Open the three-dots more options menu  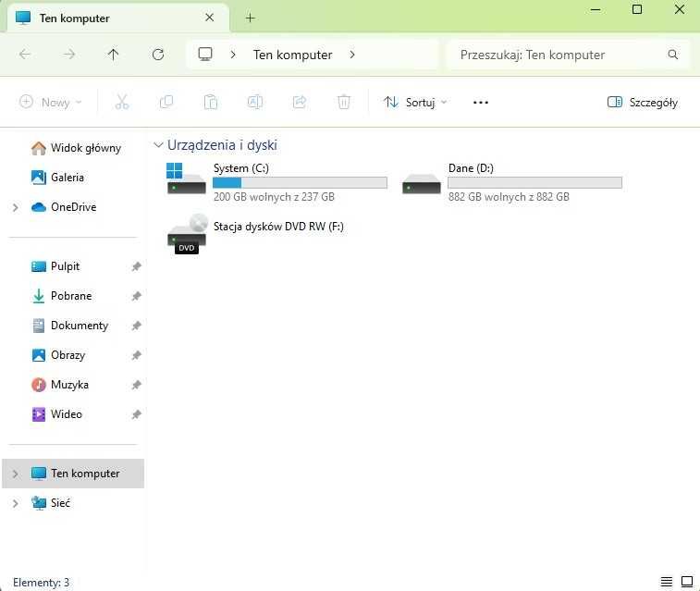(480, 103)
